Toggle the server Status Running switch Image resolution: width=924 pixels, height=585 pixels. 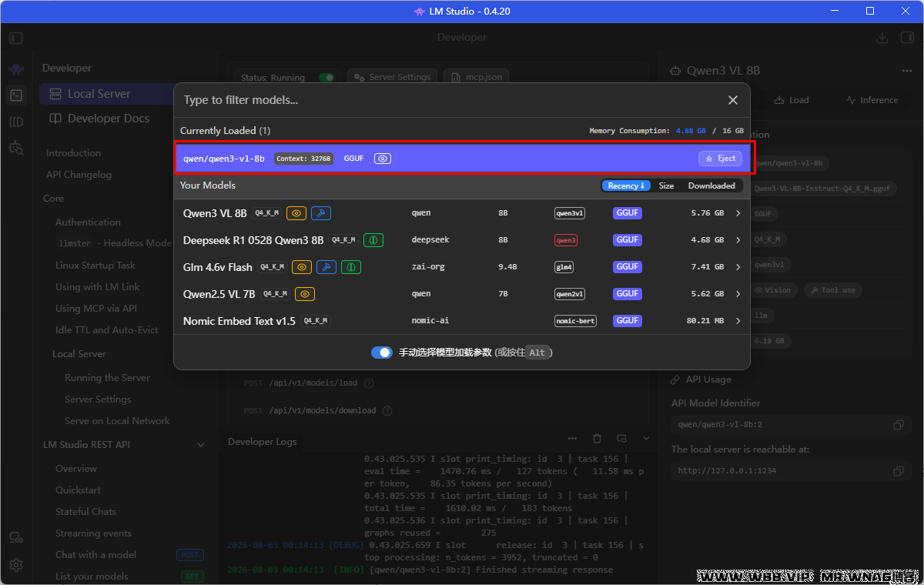[327, 78]
